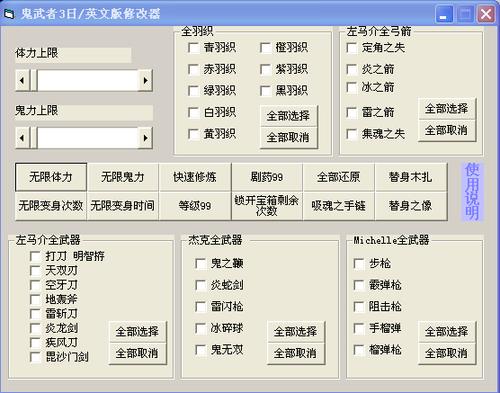Click the 快速修炼 button

pos(195,177)
